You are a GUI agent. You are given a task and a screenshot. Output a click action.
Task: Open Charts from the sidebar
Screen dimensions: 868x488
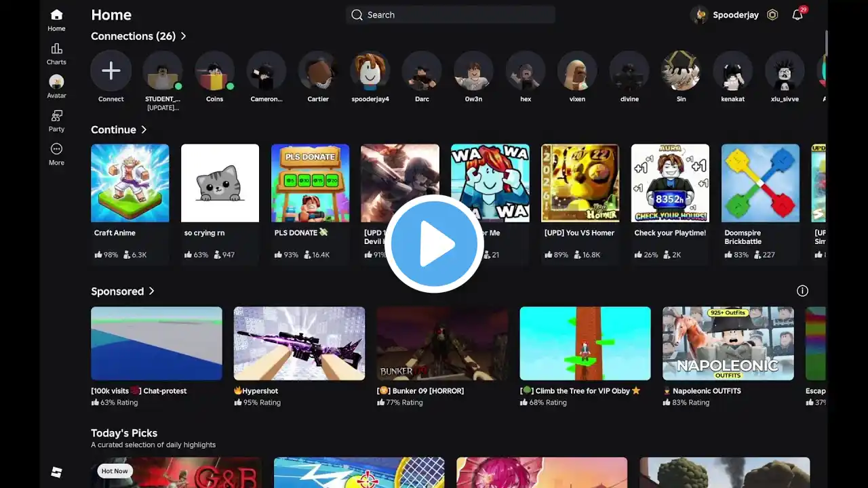pos(56,54)
